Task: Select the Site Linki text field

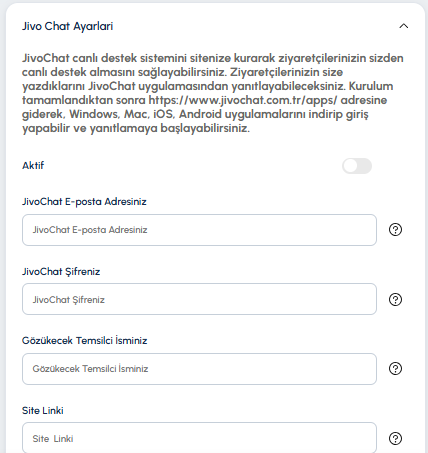Action: 199,438
